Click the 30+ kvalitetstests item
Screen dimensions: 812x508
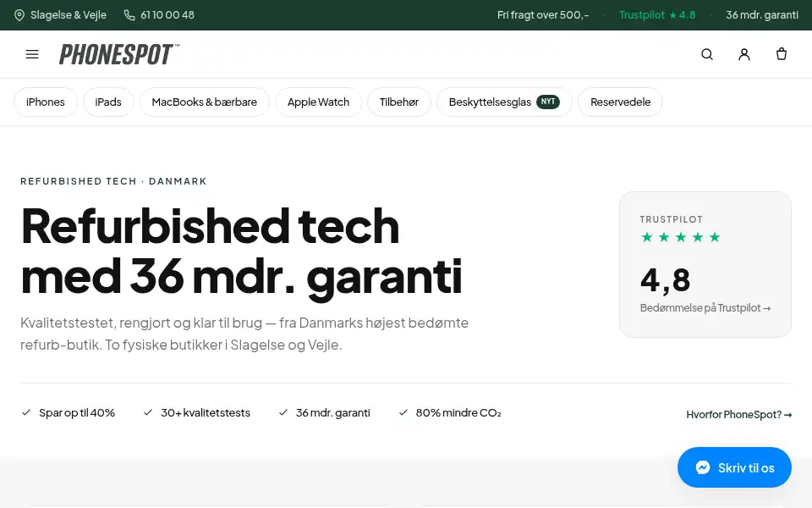pos(197,413)
